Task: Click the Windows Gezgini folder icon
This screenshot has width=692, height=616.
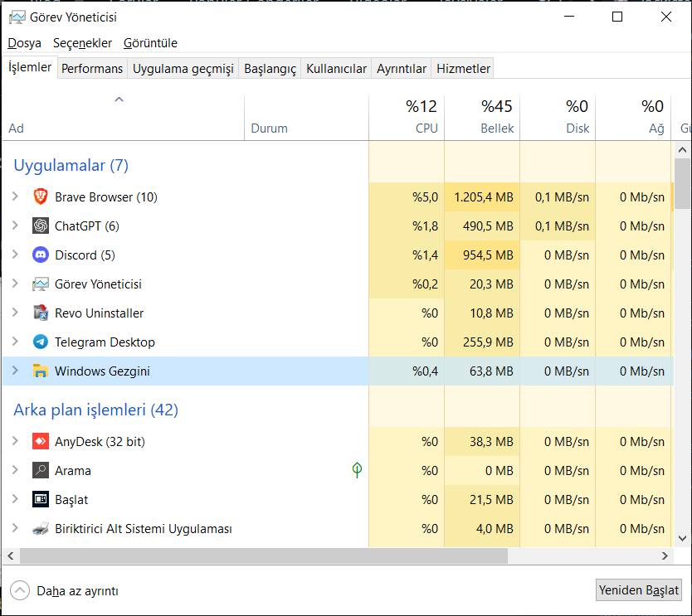Action: pos(41,371)
